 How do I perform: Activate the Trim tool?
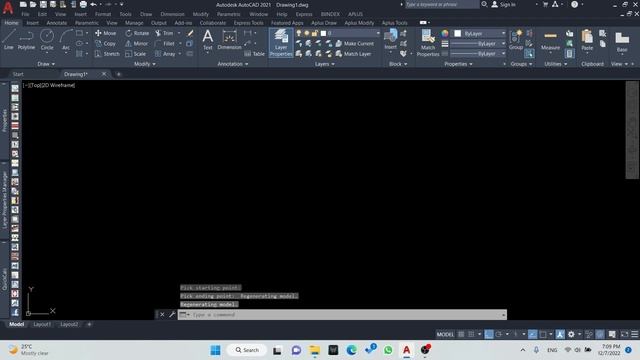[164, 33]
